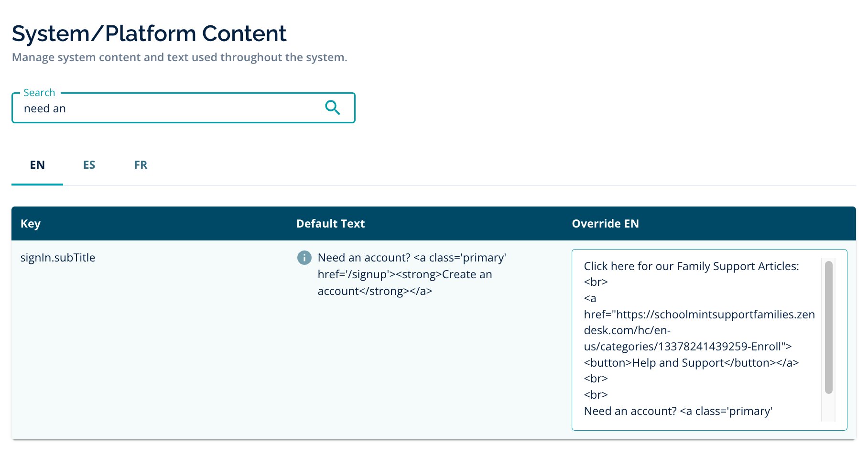Click last visible 'Need an account?' override line
868x457 pixels.
tap(678, 411)
